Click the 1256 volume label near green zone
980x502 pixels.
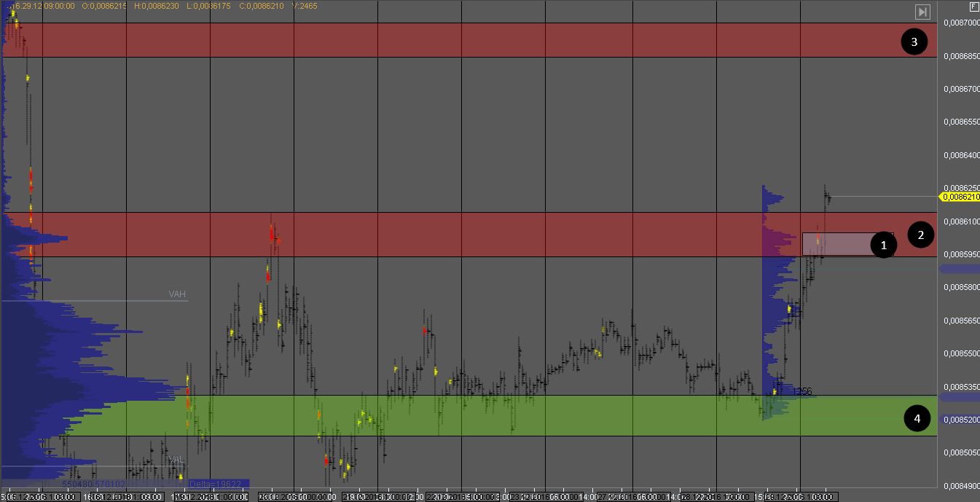801,391
